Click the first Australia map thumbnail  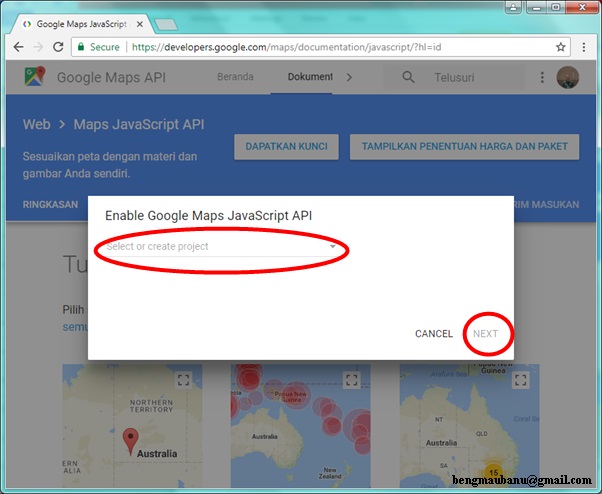[x=132, y=425]
